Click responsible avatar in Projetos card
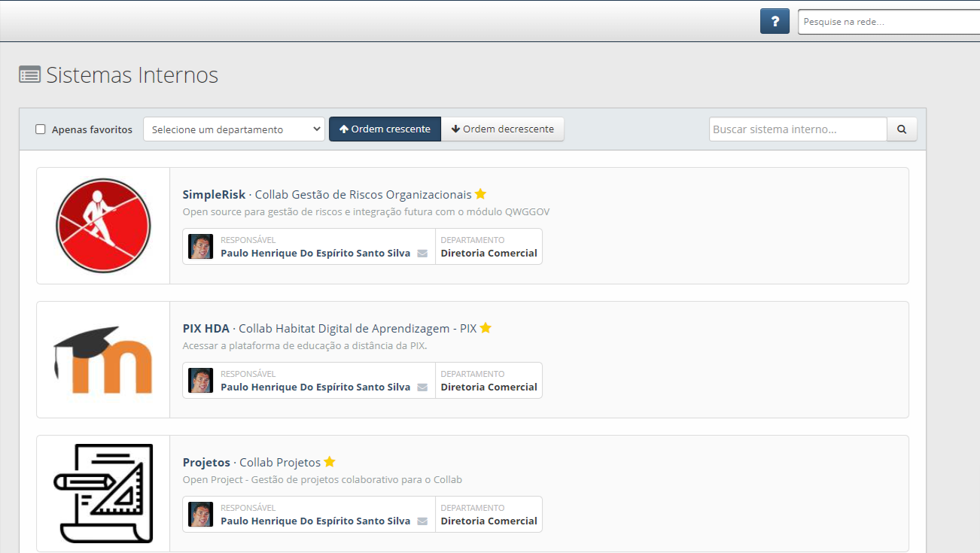Screen dimensions: 980x553 click(x=201, y=514)
